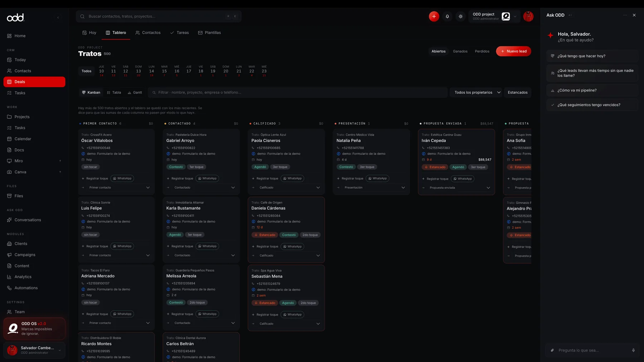Viewport: 644px width, 362px height.
Task: Open Ask ODD more options menu
Action: [x=625, y=15]
